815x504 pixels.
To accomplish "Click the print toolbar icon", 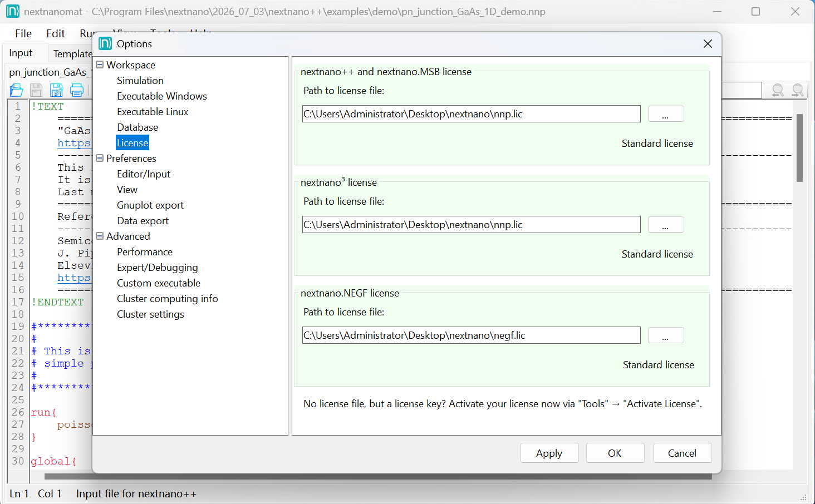I will pyautogui.click(x=77, y=90).
